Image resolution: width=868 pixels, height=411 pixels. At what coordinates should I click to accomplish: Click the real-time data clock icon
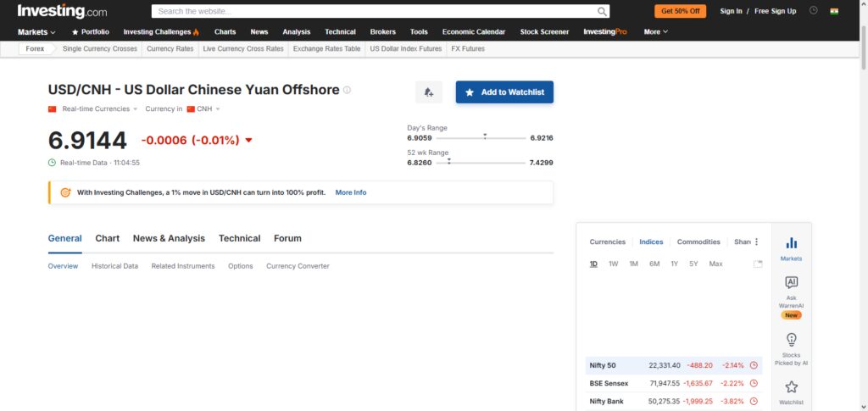pyautogui.click(x=52, y=163)
